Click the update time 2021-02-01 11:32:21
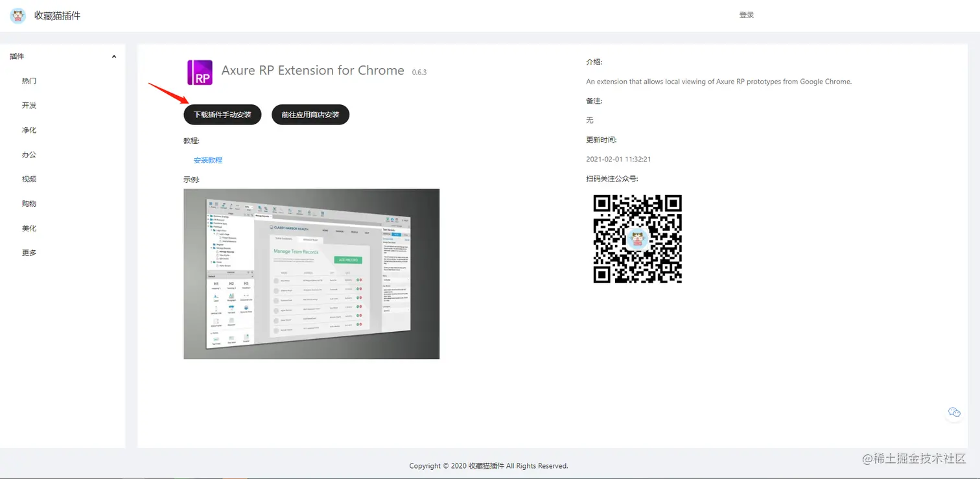The width and height of the screenshot is (980, 479). (618, 159)
